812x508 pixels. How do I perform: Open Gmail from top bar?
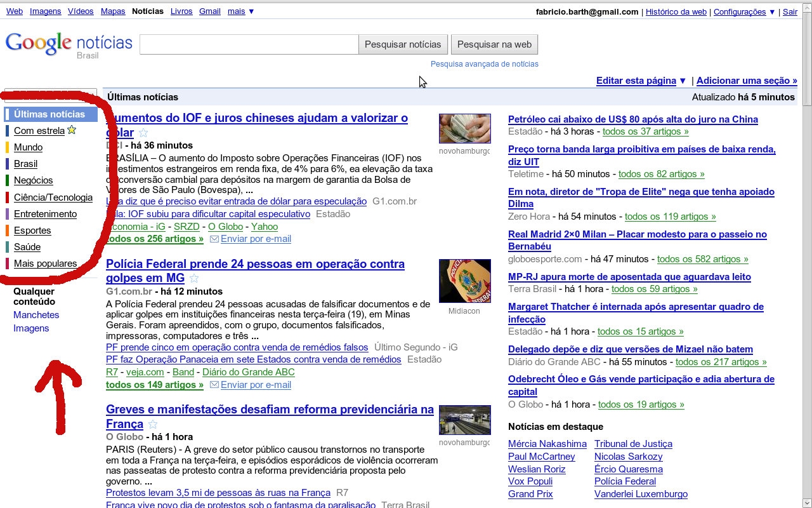[x=210, y=11]
